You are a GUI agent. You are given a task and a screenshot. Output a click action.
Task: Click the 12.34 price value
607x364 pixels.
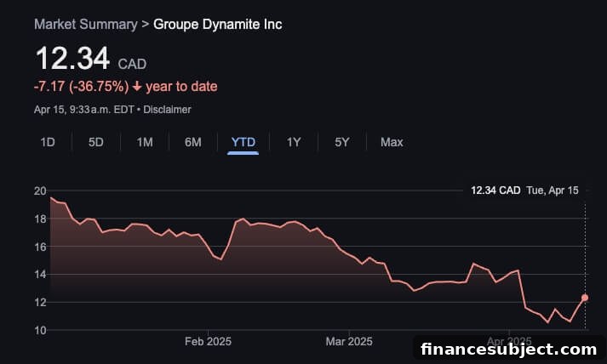(72, 59)
